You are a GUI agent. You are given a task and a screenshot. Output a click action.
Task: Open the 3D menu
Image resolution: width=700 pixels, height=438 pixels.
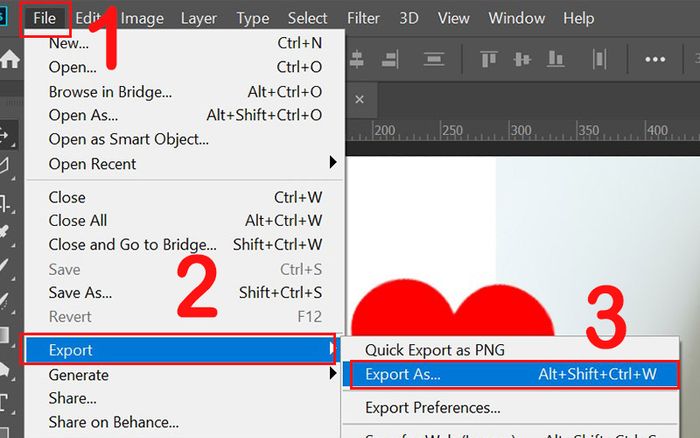tap(408, 18)
